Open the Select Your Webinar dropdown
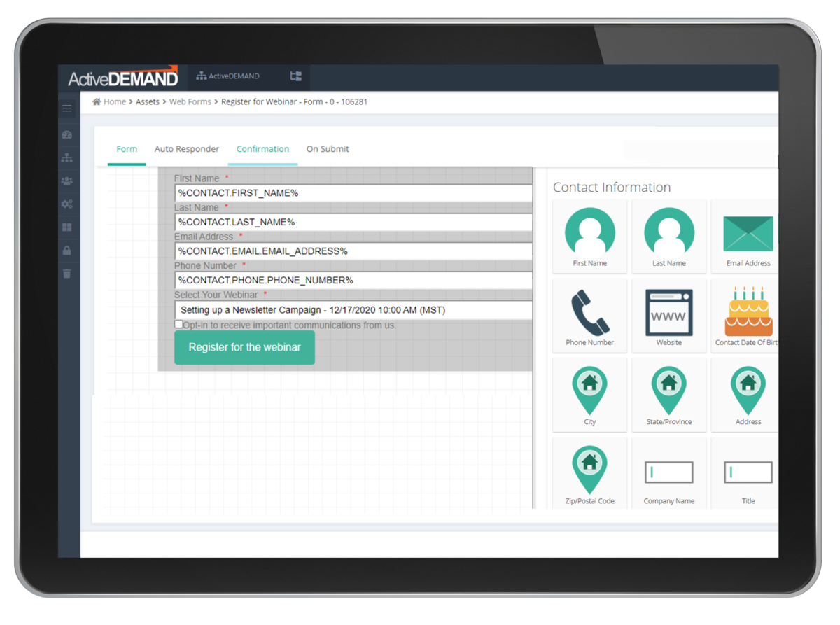Viewport: 840px width, 625px height. coord(353,310)
